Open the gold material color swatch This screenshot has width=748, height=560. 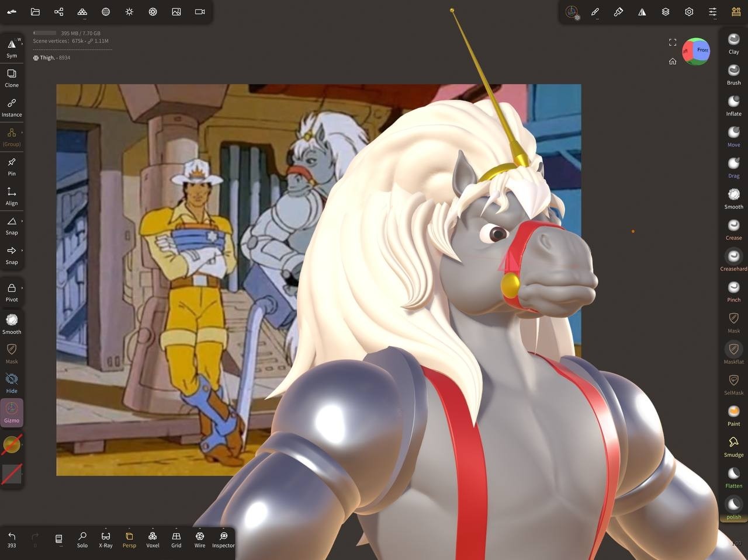tap(12, 445)
